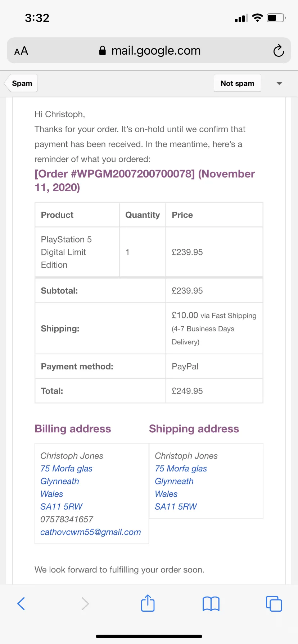This screenshot has height=644, width=298.
Task: Show open tabs with the tabs icon
Action: click(x=274, y=603)
